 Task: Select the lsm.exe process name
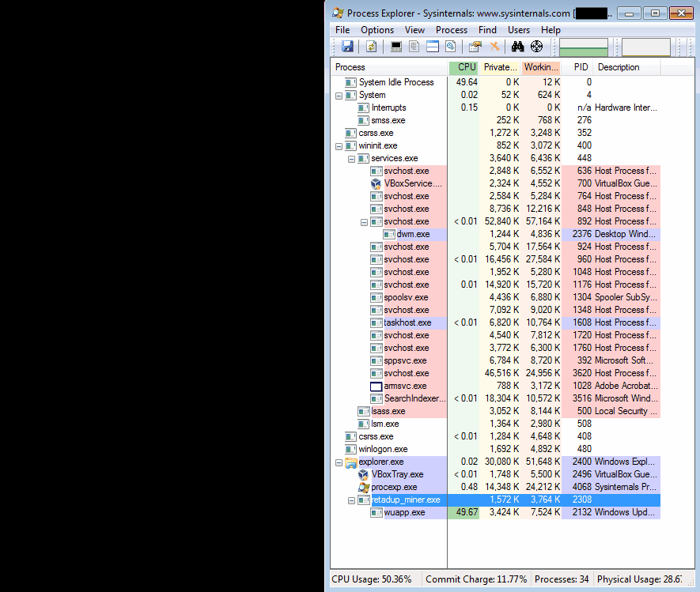coord(385,424)
